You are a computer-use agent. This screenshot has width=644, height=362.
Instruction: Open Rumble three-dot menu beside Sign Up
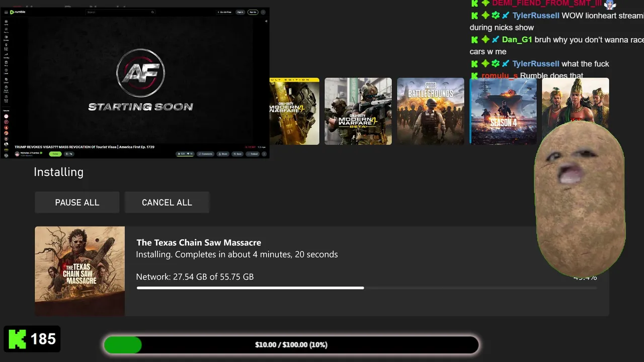pyautogui.click(x=263, y=12)
